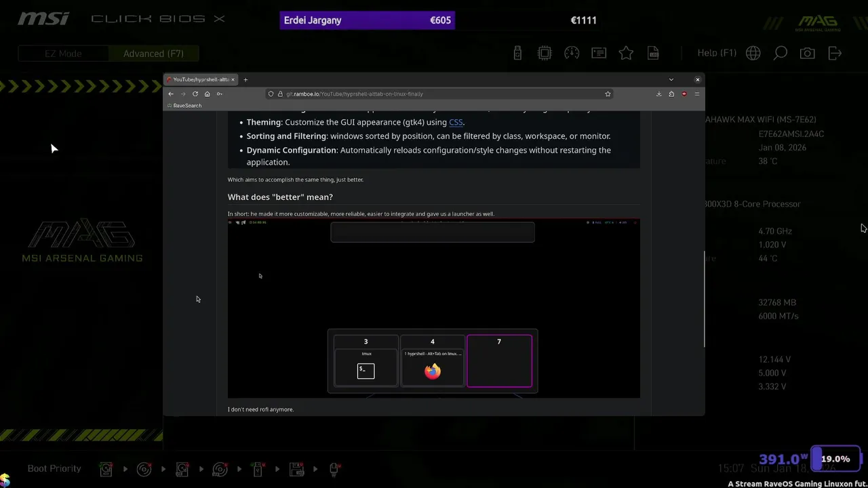Select Advanced (F7) mode in BIOS
This screenshot has width=868, height=488.
[153, 54]
